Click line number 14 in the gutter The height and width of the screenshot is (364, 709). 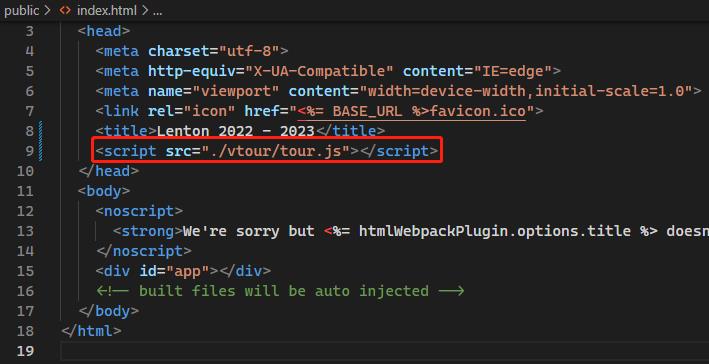(x=25, y=251)
